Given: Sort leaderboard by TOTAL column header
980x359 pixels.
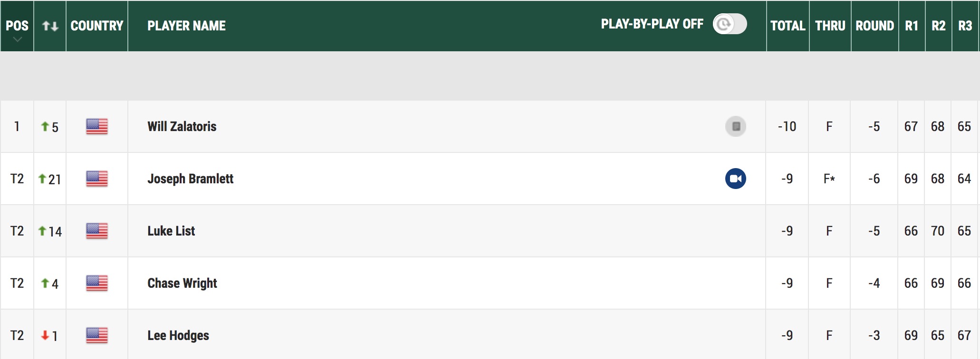Looking at the screenshot, I should tap(788, 26).
